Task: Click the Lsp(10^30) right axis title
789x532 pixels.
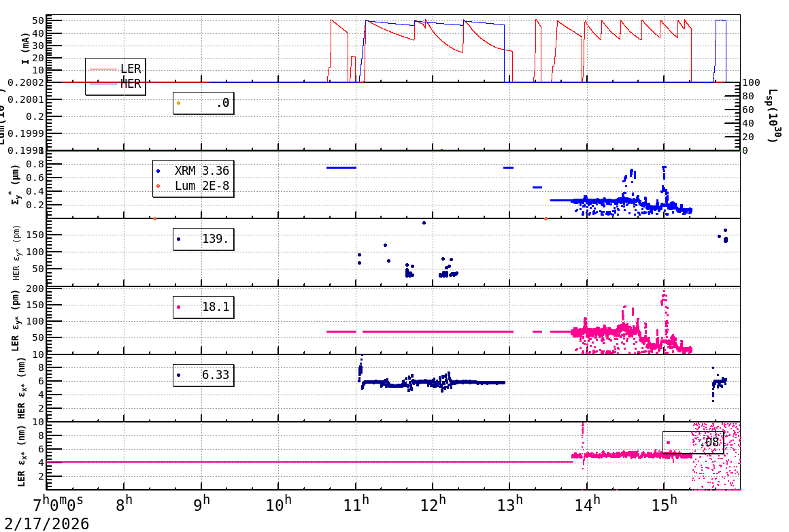Action: (774, 116)
